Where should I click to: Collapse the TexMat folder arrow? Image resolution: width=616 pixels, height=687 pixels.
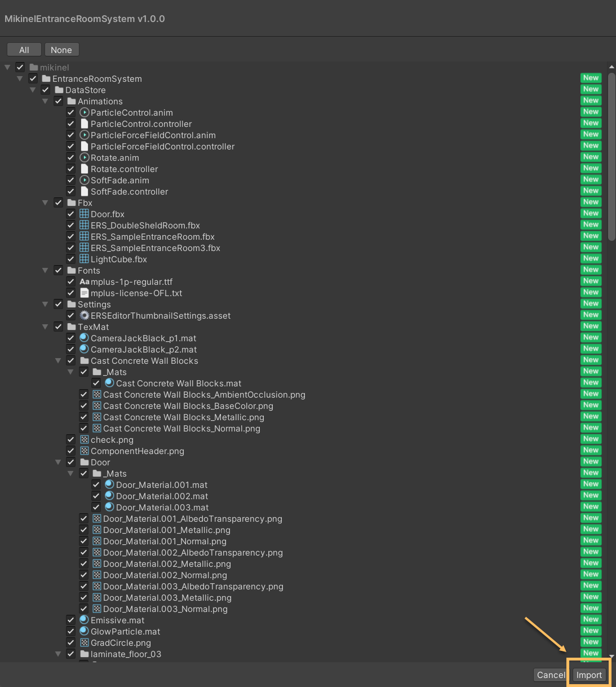click(x=45, y=327)
